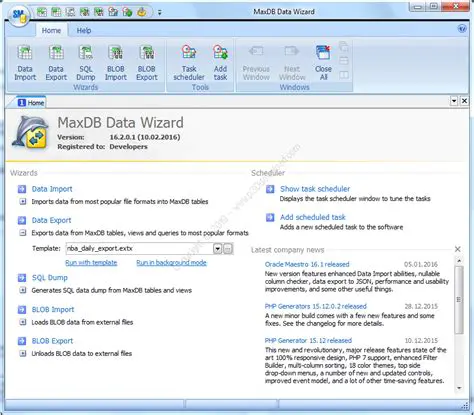
Task: Click the tile vertically icon beside Close All
Action: pyautogui.click(x=344, y=75)
